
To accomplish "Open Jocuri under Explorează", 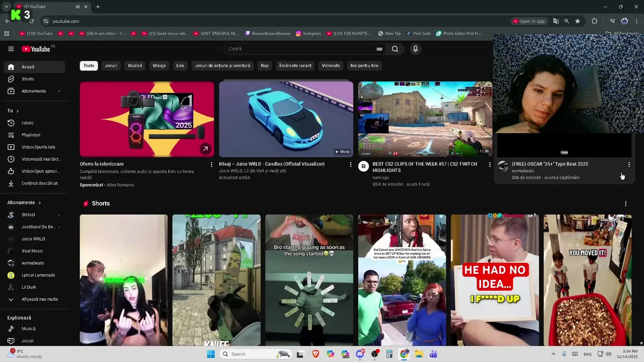I will point(34,341).
